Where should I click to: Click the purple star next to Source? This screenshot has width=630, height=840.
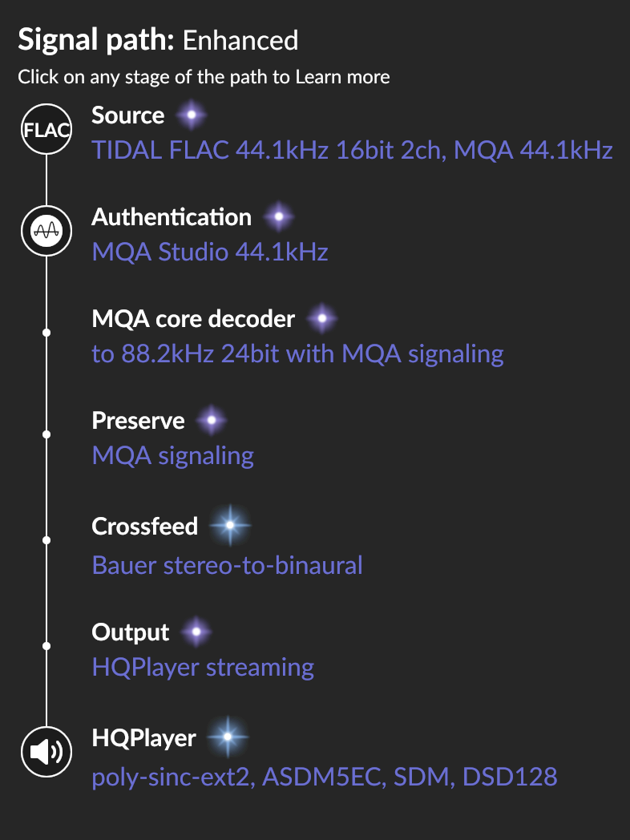[x=192, y=115]
